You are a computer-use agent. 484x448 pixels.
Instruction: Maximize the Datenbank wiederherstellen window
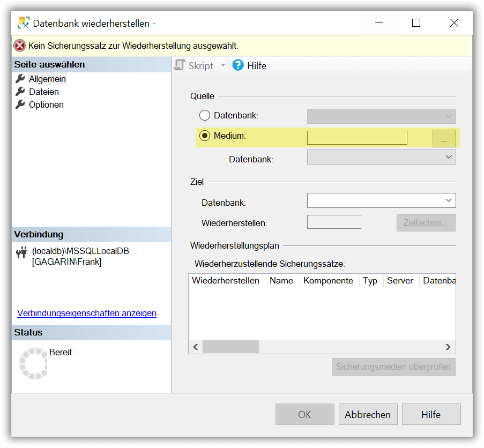(x=416, y=23)
